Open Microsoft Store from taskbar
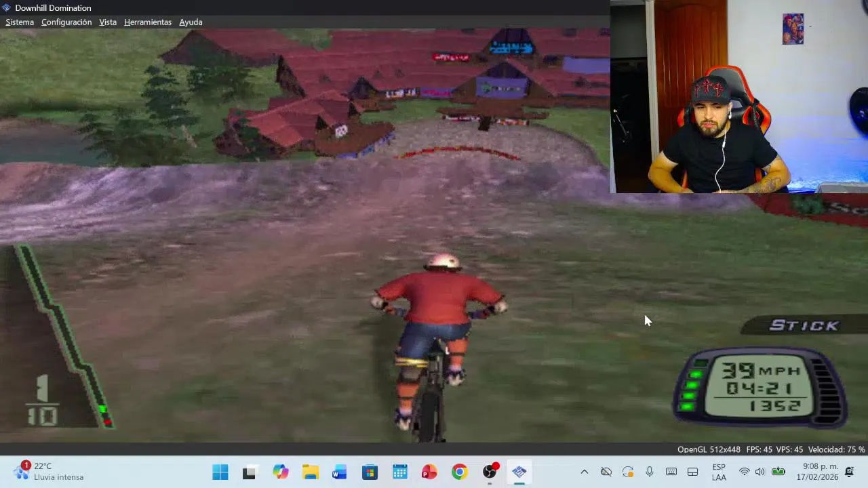Viewport: 868px width, 488px height. (x=370, y=472)
